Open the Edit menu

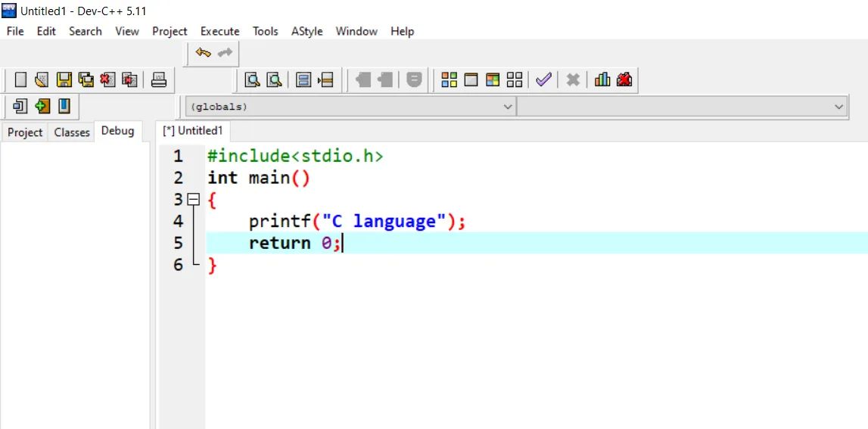(46, 32)
